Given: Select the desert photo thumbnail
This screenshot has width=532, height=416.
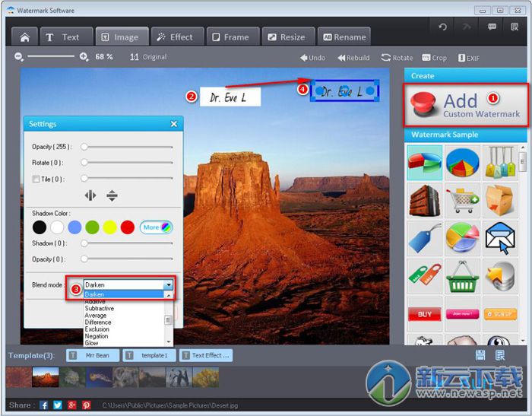Looking at the screenshot, I should 46,377.
